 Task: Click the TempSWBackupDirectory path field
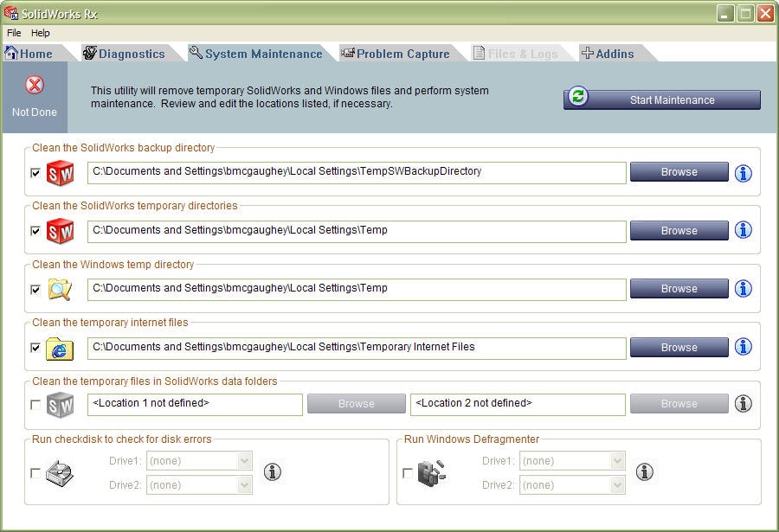[x=357, y=172]
